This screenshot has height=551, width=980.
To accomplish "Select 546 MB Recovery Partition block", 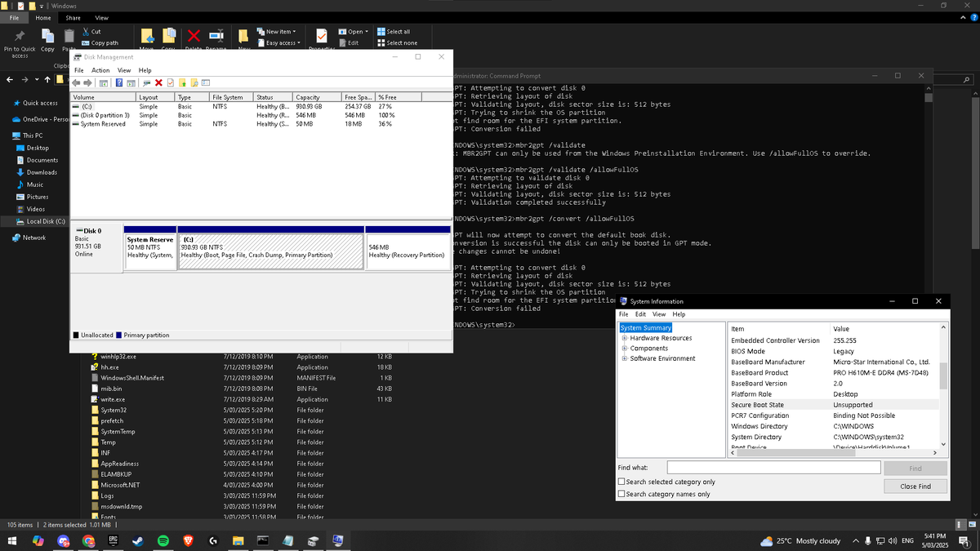I will pos(408,249).
